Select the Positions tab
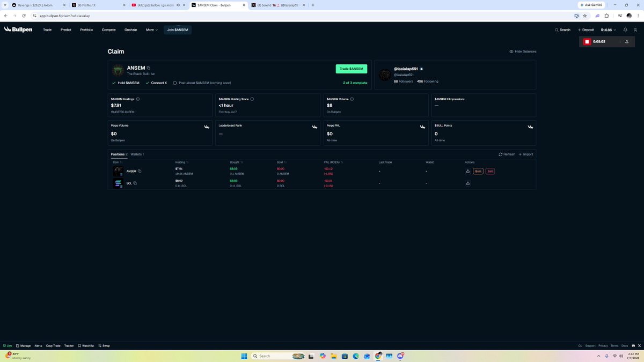The width and height of the screenshot is (644, 362). click(119, 154)
